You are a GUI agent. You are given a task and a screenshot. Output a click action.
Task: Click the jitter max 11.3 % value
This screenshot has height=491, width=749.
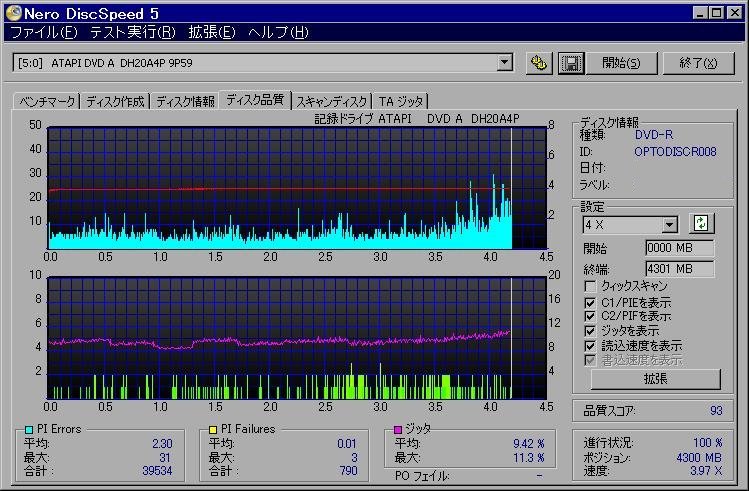click(529, 458)
